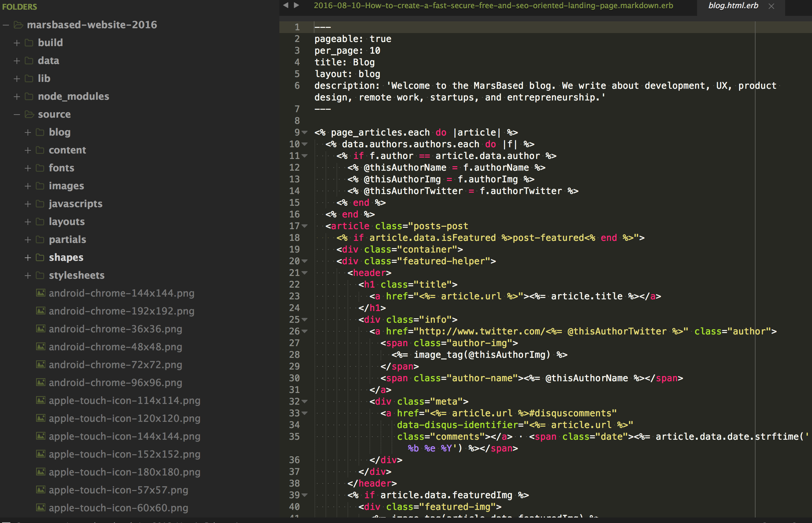Click the stylesheets folder icon

[x=40, y=275]
